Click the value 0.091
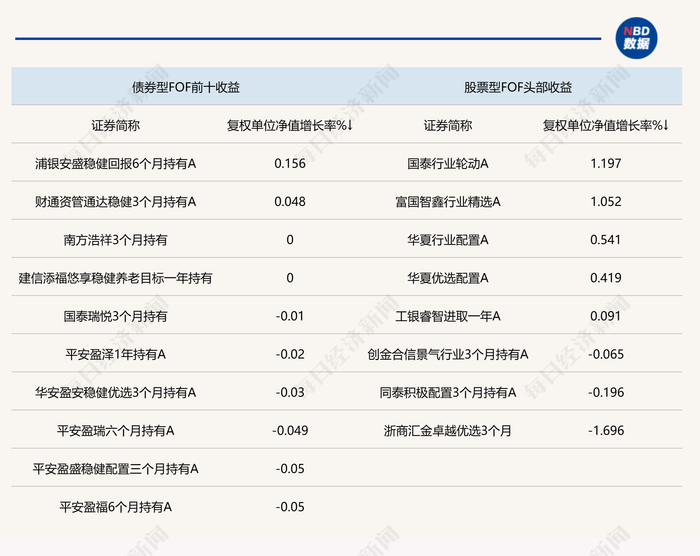The height and width of the screenshot is (556, 700). point(605,316)
